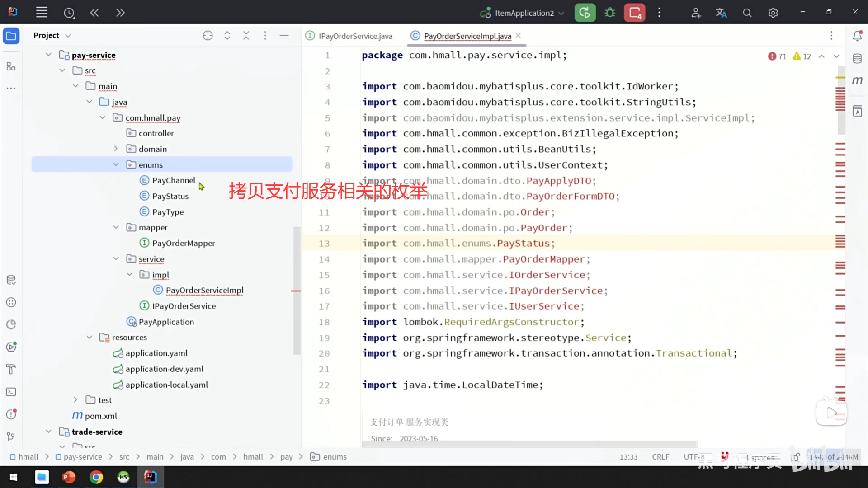Click CRLF line separator in status bar
The width and height of the screenshot is (868, 488).
point(660,457)
